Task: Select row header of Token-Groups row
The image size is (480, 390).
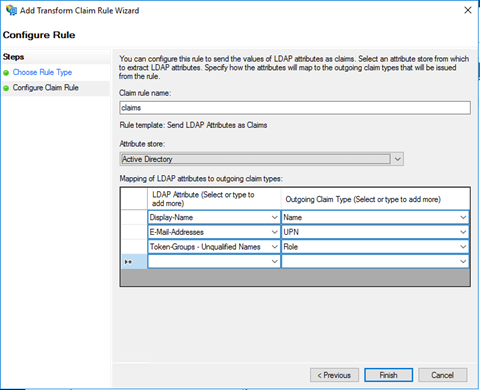Action: (134, 247)
